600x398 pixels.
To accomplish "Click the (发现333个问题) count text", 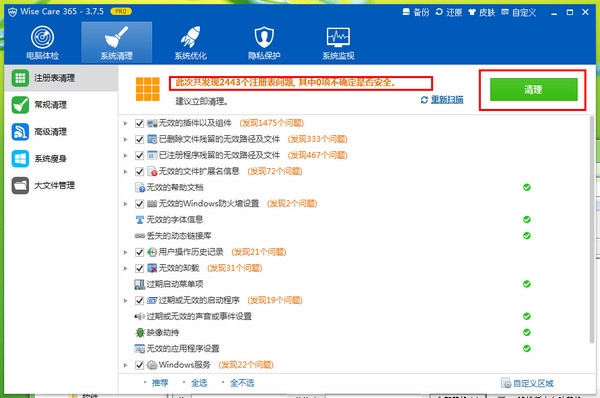I will click(x=318, y=139).
